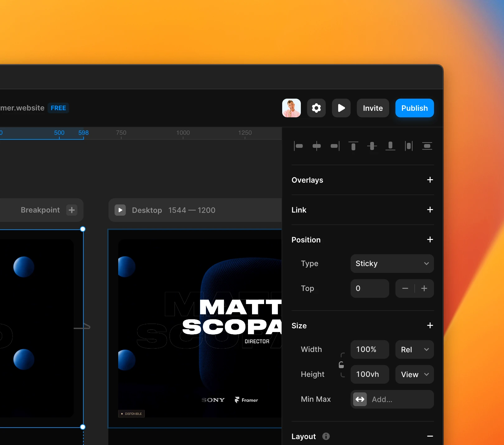Distribute selection horizontally
Screen dimensions: 504x445
pos(408,146)
